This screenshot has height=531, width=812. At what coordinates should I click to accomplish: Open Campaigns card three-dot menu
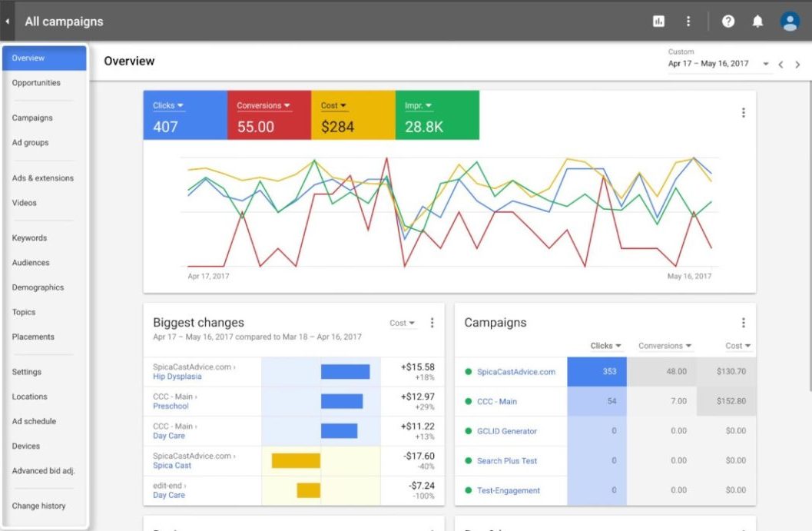pos(743,323)
